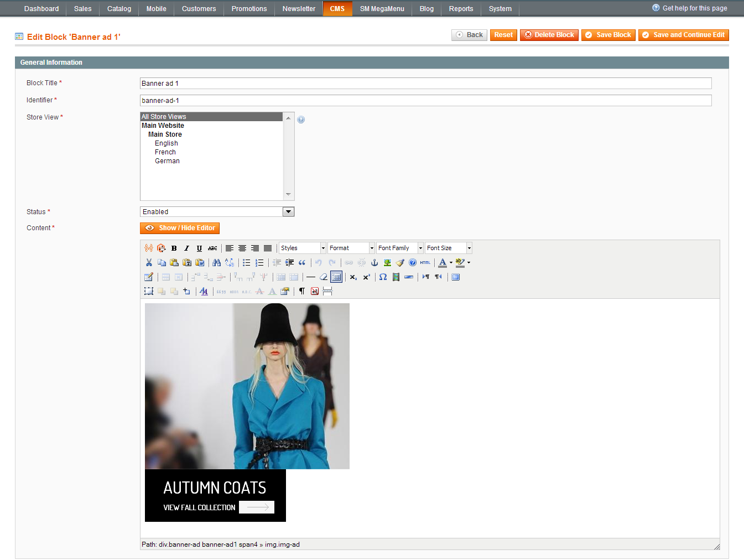Open the Format dropdown
Viewport: 744px width, 560px height.
[x=351, y=248]
